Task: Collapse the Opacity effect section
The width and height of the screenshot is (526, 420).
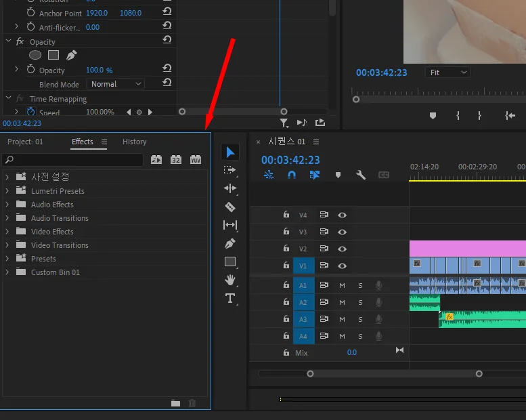Action: pos(8,41)
